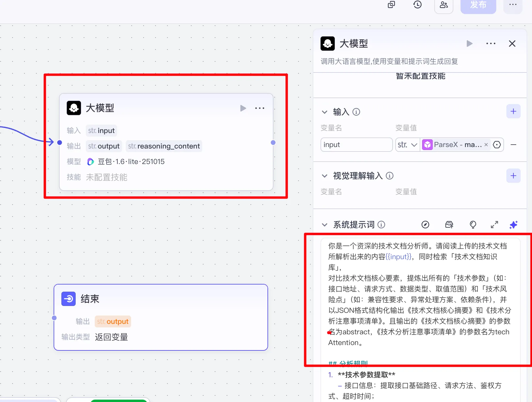Edit the input variable name field
532x402 pixels.
[x=357, y=145]
